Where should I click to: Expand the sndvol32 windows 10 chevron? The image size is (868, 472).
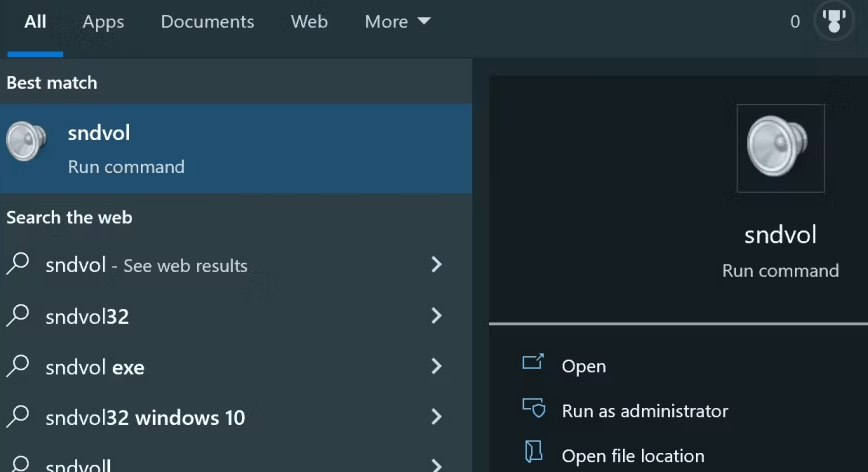pos(436,416)
